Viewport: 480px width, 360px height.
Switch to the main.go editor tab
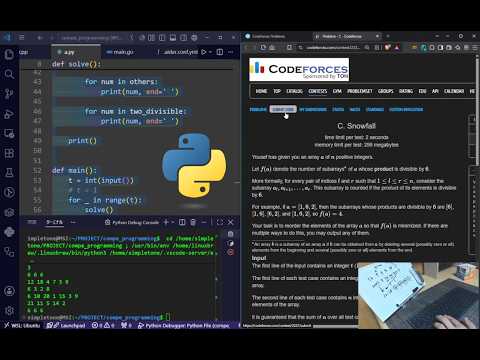pyautogui.click(x=120, y=52)
